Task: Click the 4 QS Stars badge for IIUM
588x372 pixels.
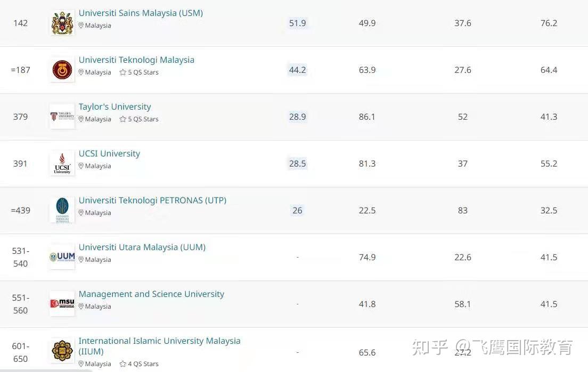Action: point(139,364)
